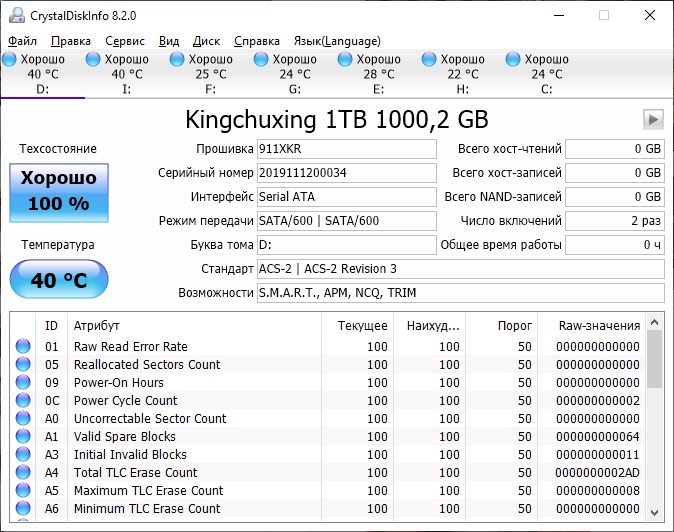Click the blue status orb for disk I:
This screenshot has height=532, width=674.
coord(93,59)
